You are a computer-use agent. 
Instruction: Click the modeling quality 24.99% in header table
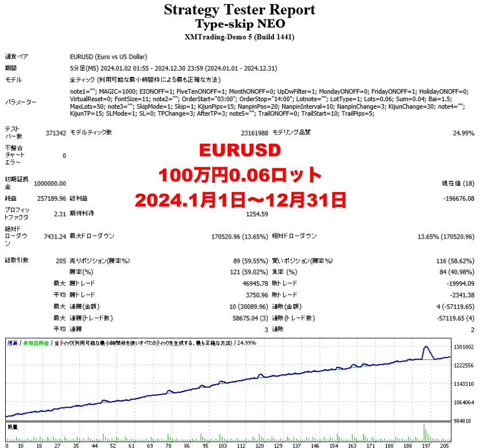tap(463, 133)
